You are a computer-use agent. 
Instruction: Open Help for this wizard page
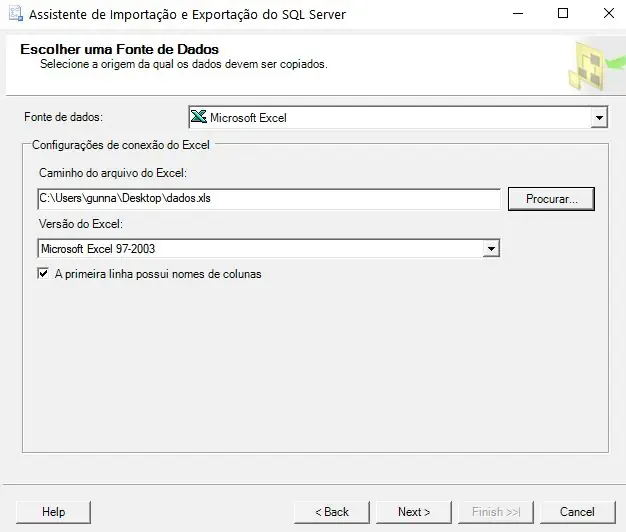point(53,512)
